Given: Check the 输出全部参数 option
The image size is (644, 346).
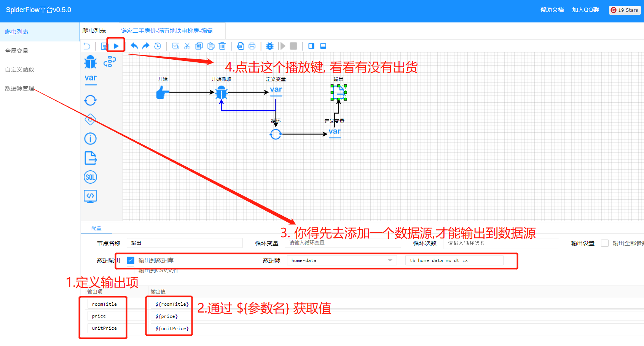Looking at the screenshot, I should coord(605,243).
